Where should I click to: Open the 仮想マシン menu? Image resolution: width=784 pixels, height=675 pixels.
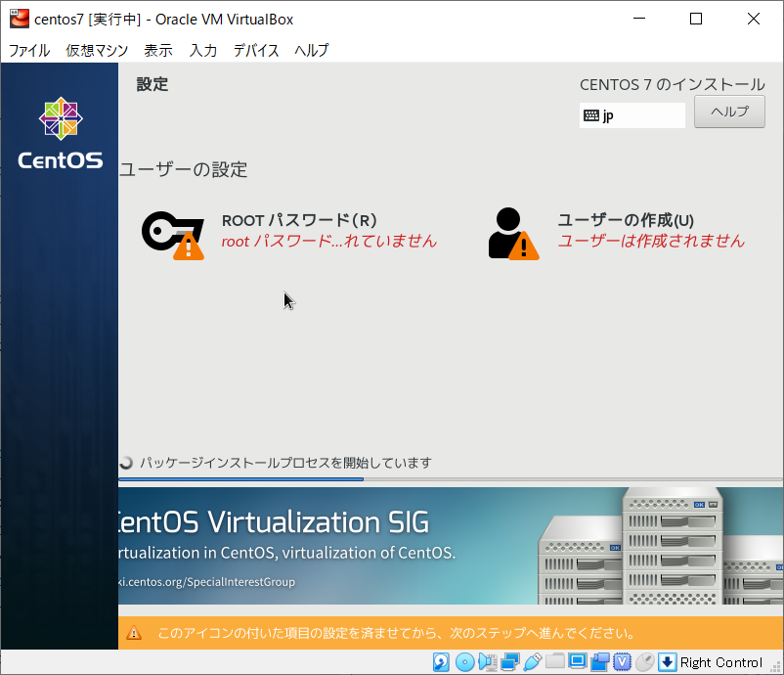point(97,50)
